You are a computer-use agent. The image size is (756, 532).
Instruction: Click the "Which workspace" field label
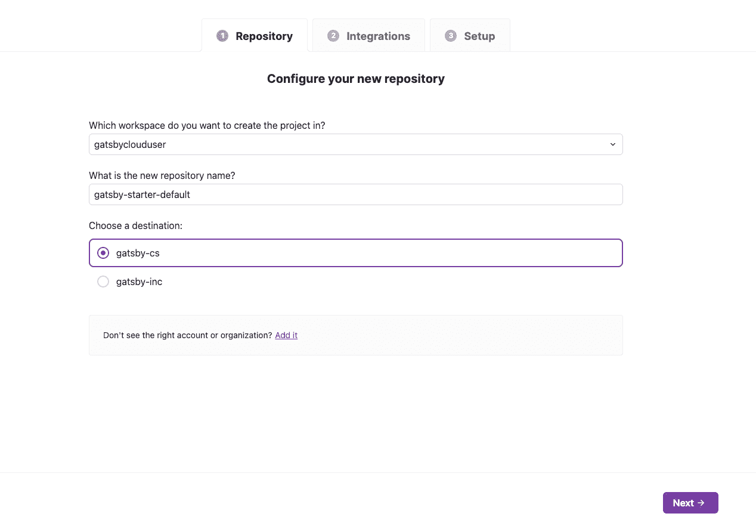coord(207,125)
